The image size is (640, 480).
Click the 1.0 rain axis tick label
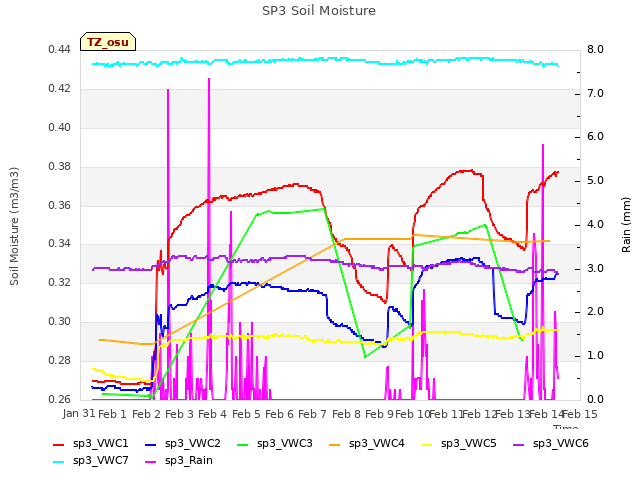[x=595, y=356]
